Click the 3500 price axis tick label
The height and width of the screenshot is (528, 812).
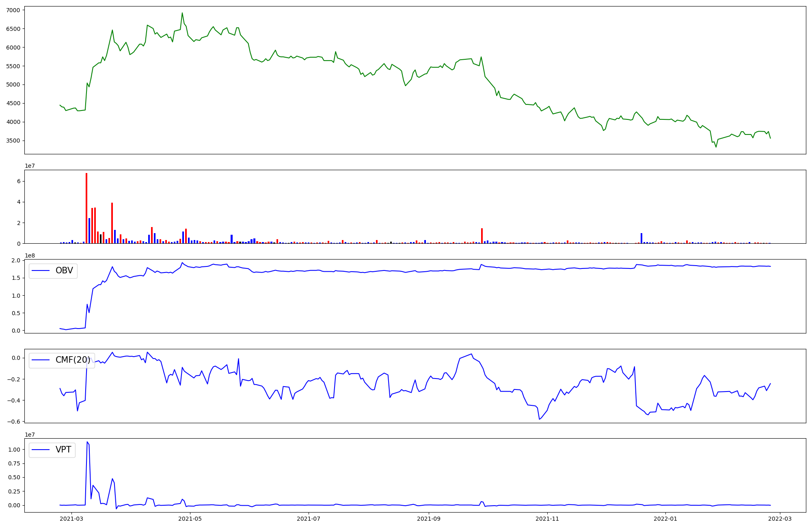[x=13, y=141]
